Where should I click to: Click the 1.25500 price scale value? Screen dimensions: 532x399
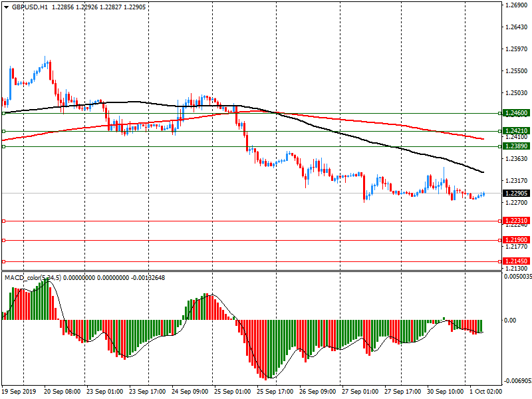pyautogui.click(x=517, y=71)
